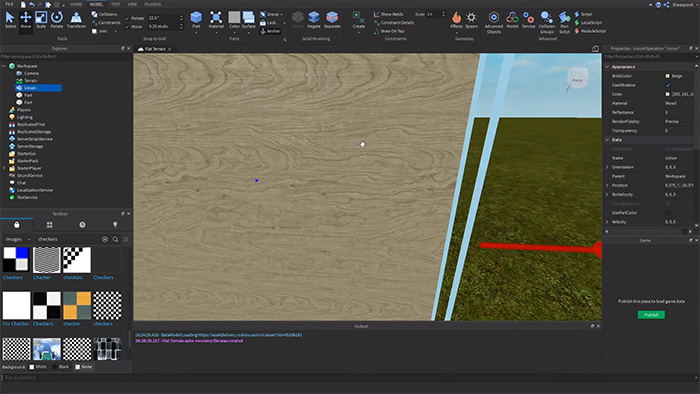Toggle the Join surfaces checkbox

click(x=94, y=31)
